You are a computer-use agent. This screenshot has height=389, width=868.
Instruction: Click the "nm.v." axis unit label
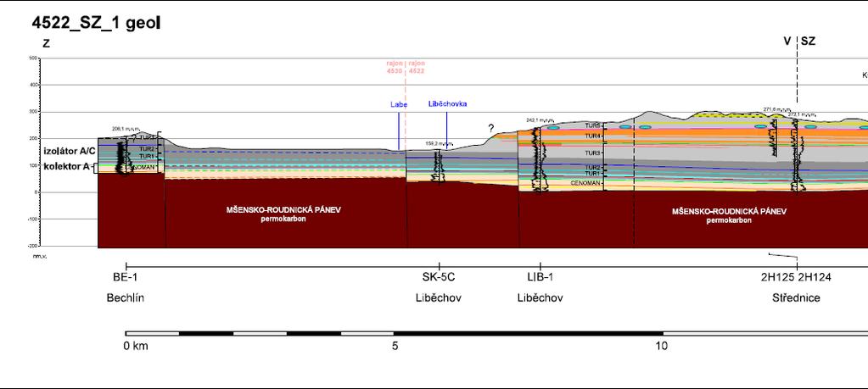pos(40,256)
